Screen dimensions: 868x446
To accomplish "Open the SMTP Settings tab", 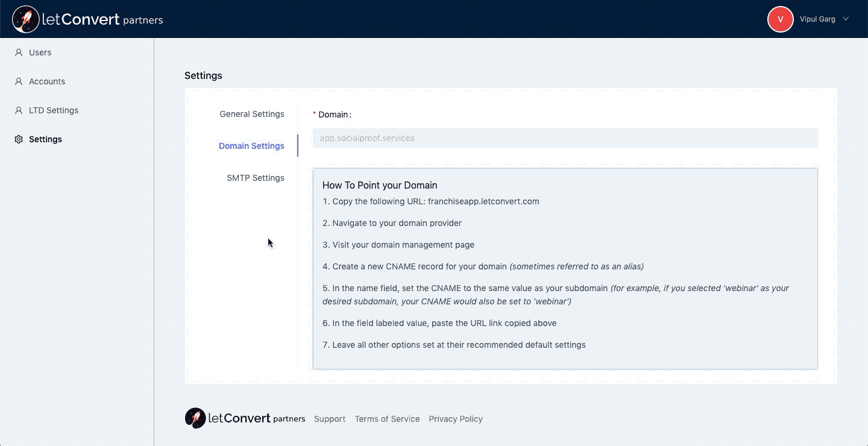I will 255,178.
